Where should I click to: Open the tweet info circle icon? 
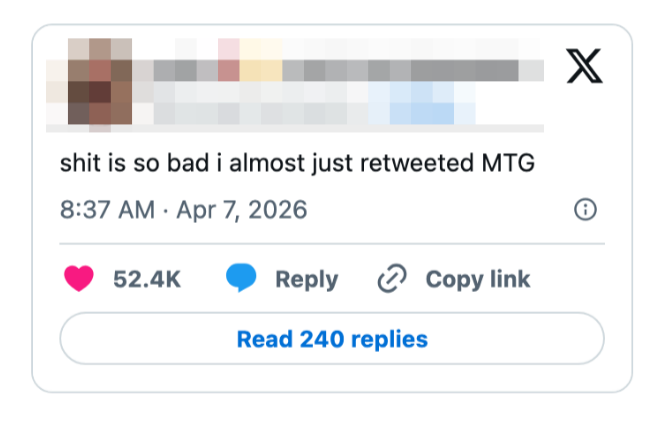586,210
